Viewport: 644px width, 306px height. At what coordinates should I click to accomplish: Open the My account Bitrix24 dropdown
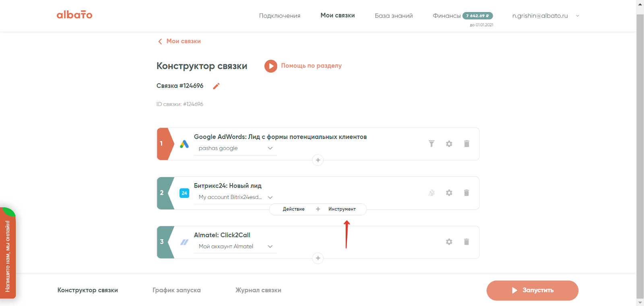point(270,197)
